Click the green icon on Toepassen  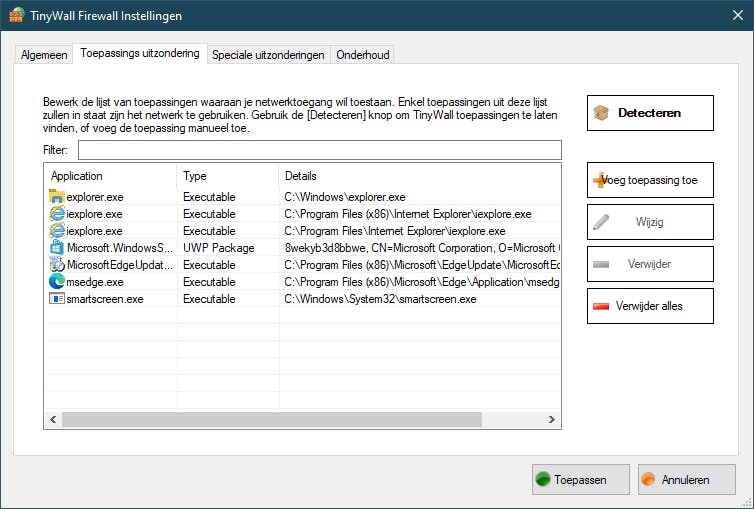coord(543,480)
